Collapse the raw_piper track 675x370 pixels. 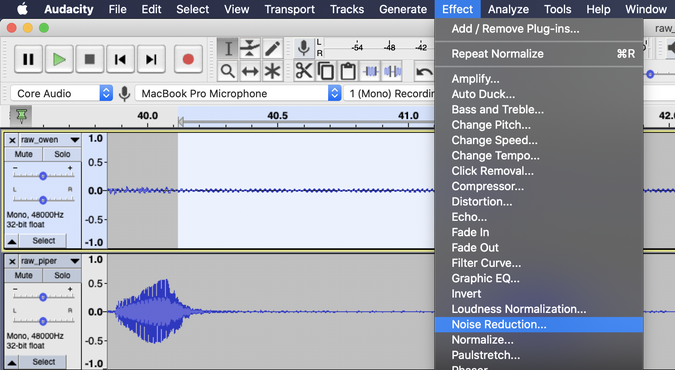(12, 362)
